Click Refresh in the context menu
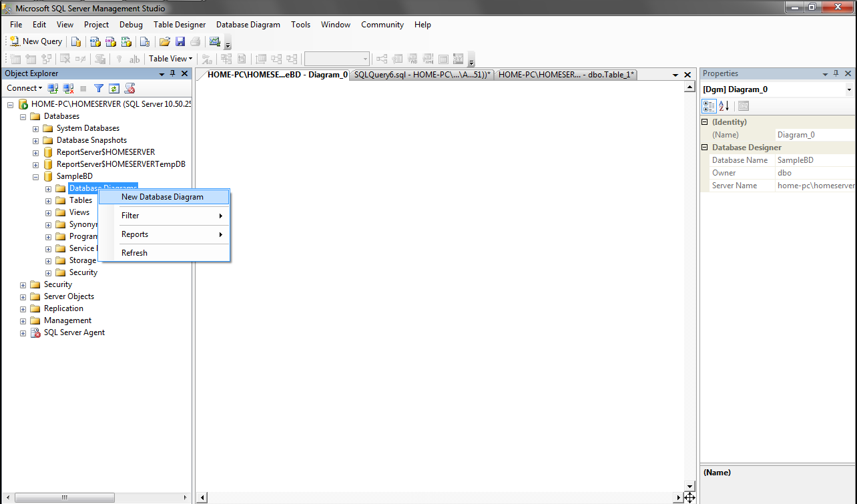 click(164, 253)
